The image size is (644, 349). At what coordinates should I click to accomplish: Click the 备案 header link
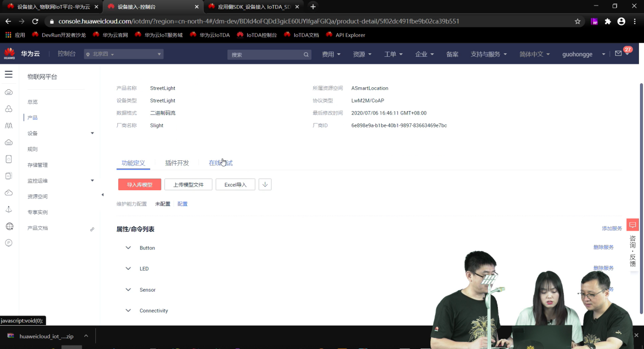(452, 54)
